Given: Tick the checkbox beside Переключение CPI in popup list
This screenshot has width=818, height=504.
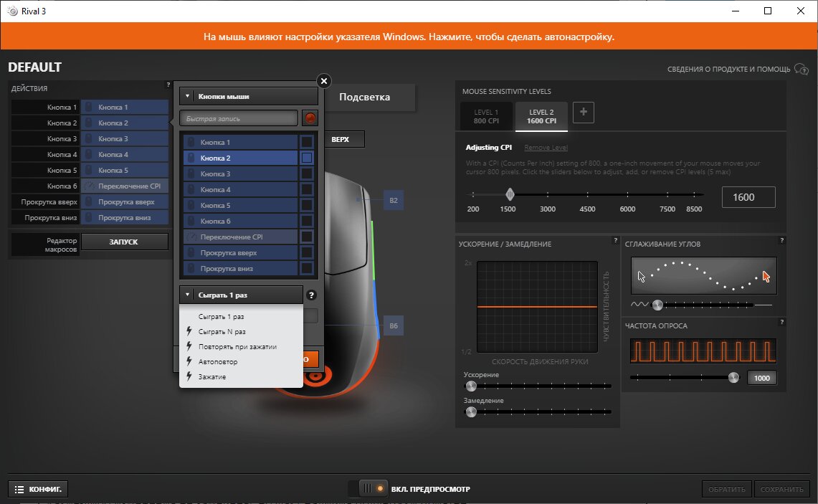Looking at the screenshot, I should tap(307, 237).
